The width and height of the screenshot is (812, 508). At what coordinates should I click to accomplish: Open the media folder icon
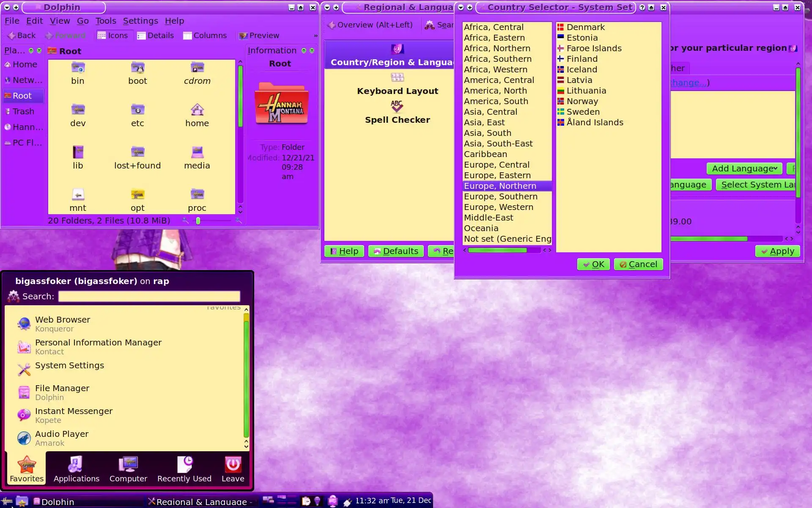coord(197,152)
